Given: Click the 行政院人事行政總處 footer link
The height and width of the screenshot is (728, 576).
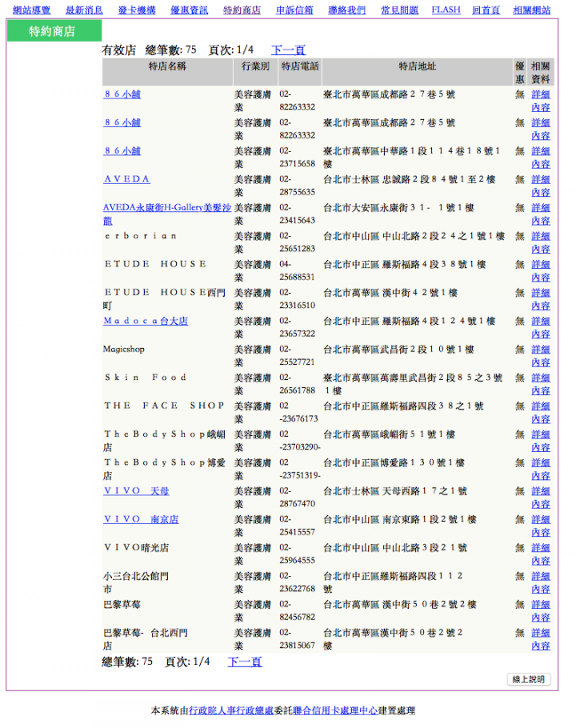Looking at the screenshot, I should click(231, 710).
